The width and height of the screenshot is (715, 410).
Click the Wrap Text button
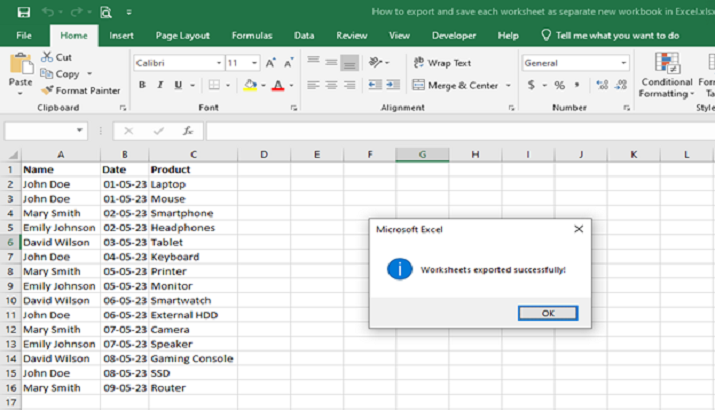(441, 62)
